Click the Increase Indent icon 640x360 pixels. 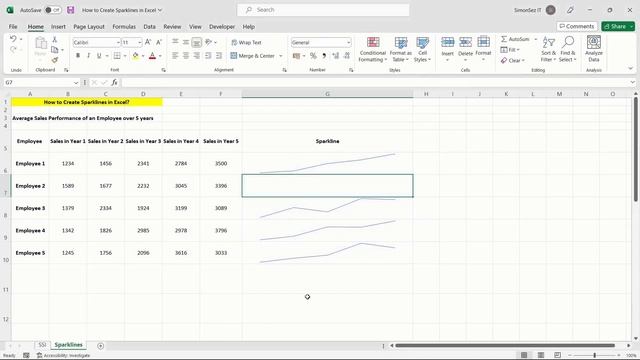219,56
